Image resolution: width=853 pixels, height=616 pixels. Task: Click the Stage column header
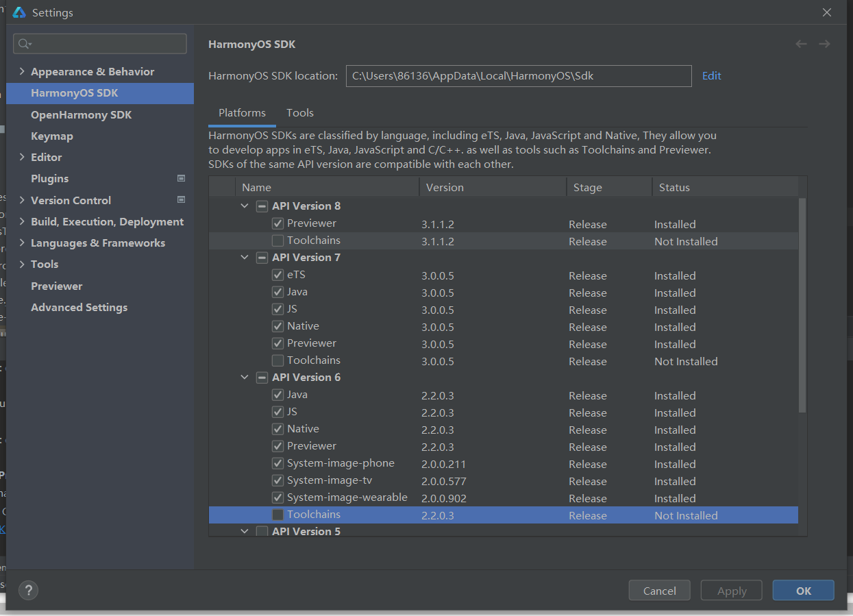610,187
